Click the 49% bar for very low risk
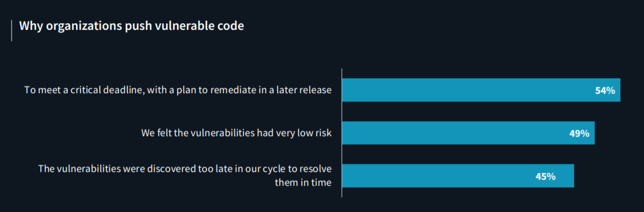 click(468, 133)
